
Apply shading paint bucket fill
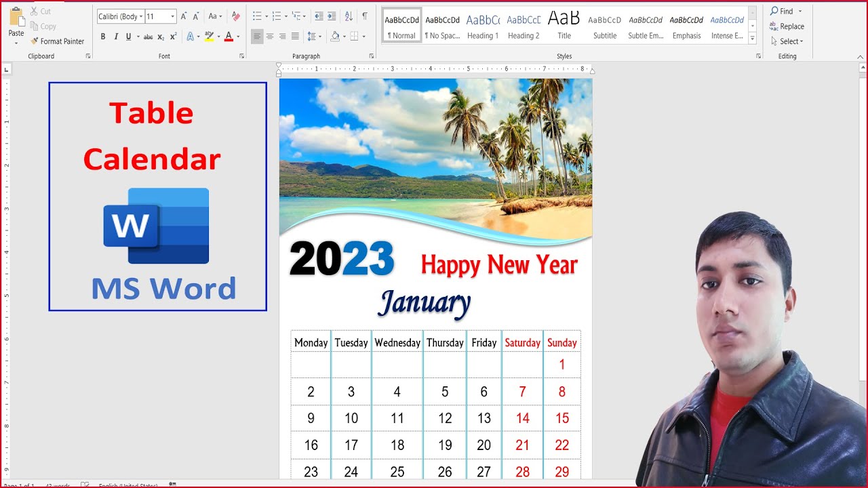pos(335,37)
